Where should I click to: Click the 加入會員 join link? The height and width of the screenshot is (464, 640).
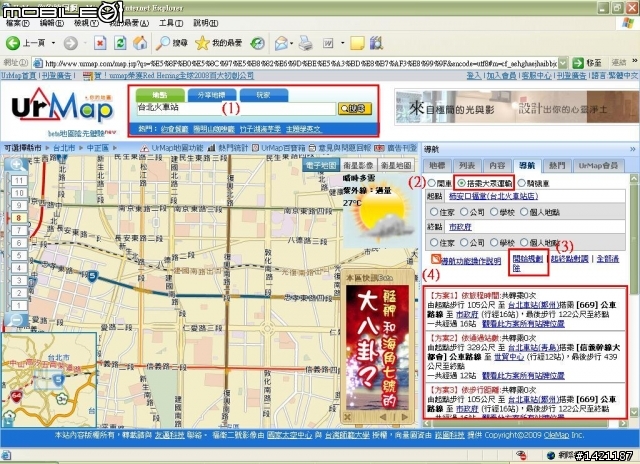pyautogui.click(x=501, y=75)
